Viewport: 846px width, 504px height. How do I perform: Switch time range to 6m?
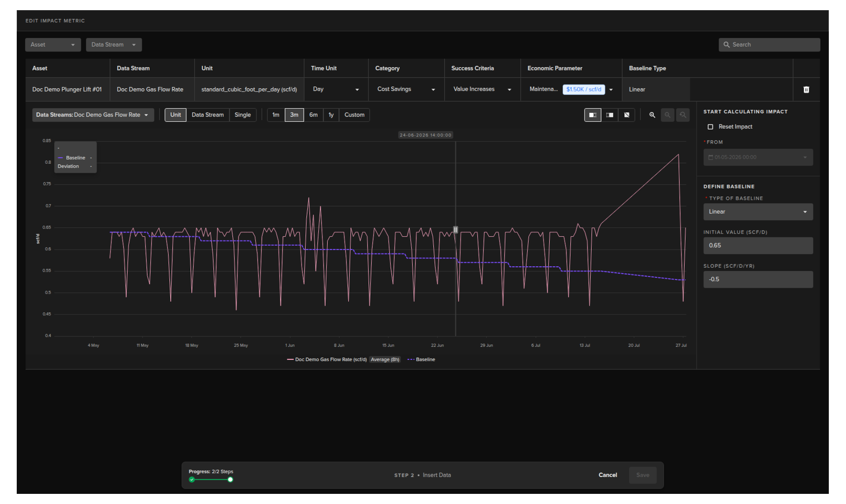[313, 115]
